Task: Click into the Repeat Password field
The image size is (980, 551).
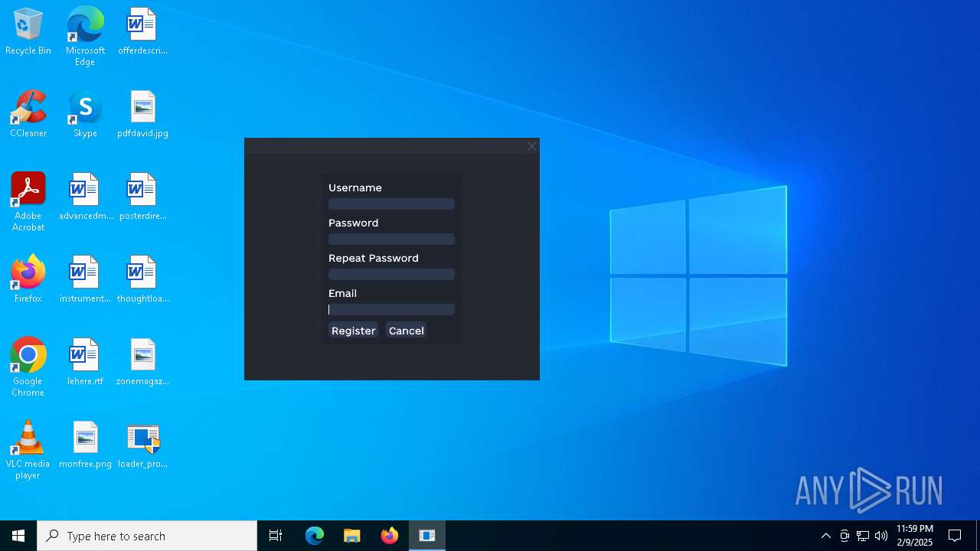Action: pos(391,274)
